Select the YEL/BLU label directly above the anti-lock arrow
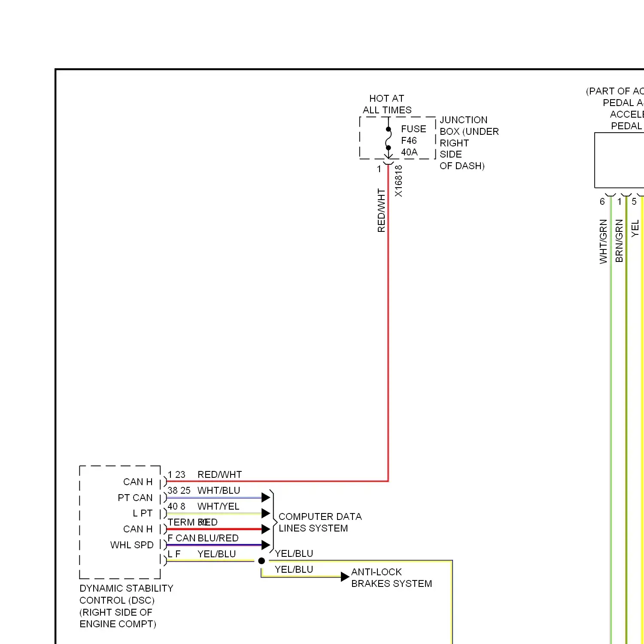The image size is (644, 644). click(x=294, y=569)
